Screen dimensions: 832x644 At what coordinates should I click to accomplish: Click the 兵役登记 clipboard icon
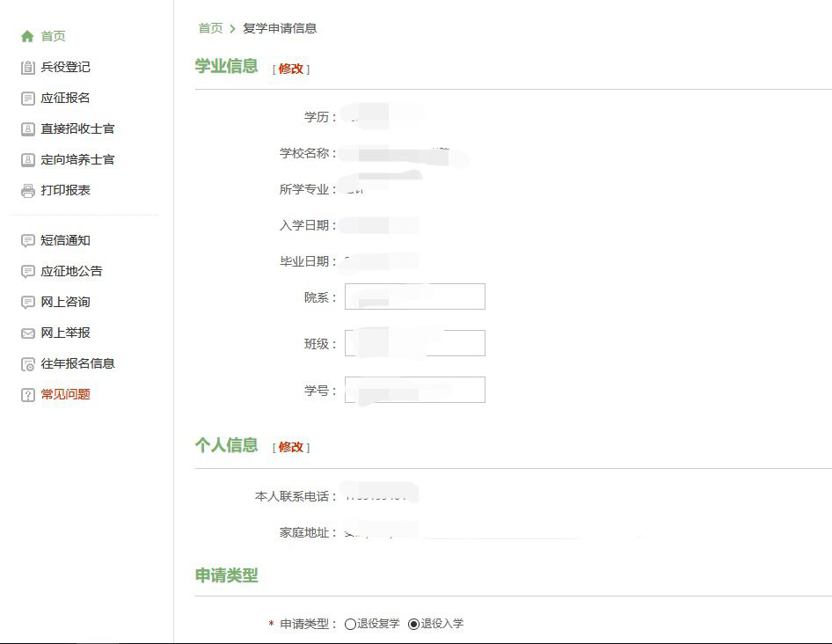(27, 68)
